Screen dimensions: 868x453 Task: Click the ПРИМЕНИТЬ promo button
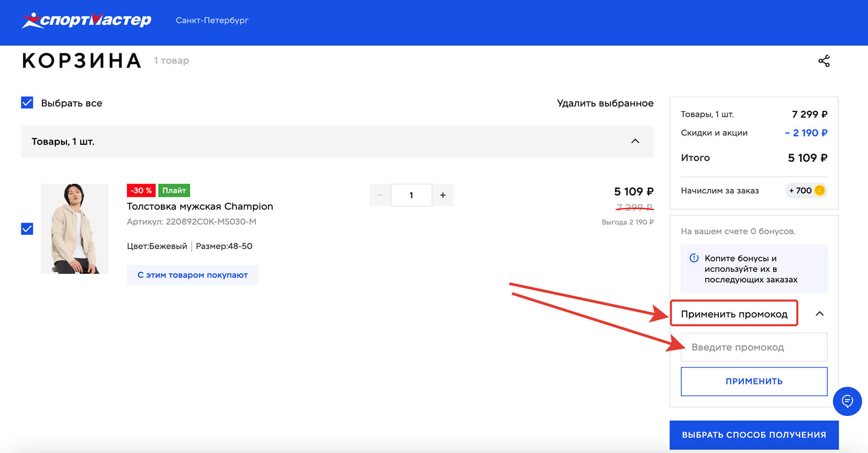[x=753, y=381]
